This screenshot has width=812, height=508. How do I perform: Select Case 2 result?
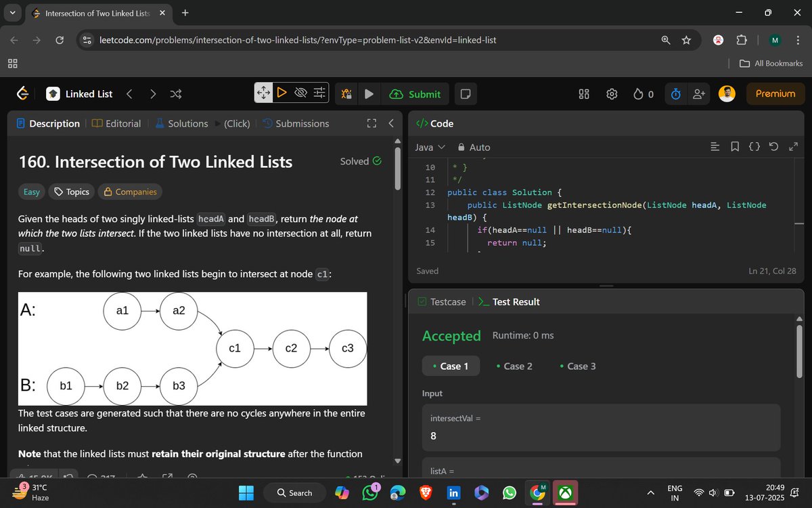[x=514, y=366]
